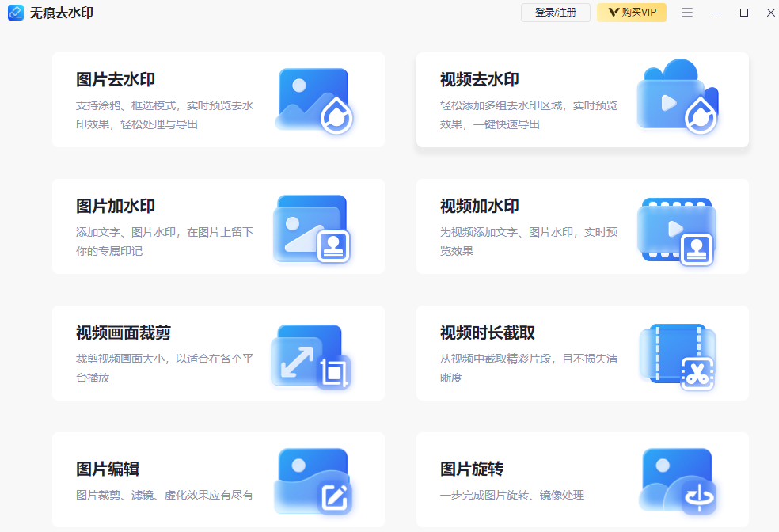Image resolution: width=779 pixels, height=532 pixels.
Task: Maximize the 无痕去水印 window
Action: [743, 13]
